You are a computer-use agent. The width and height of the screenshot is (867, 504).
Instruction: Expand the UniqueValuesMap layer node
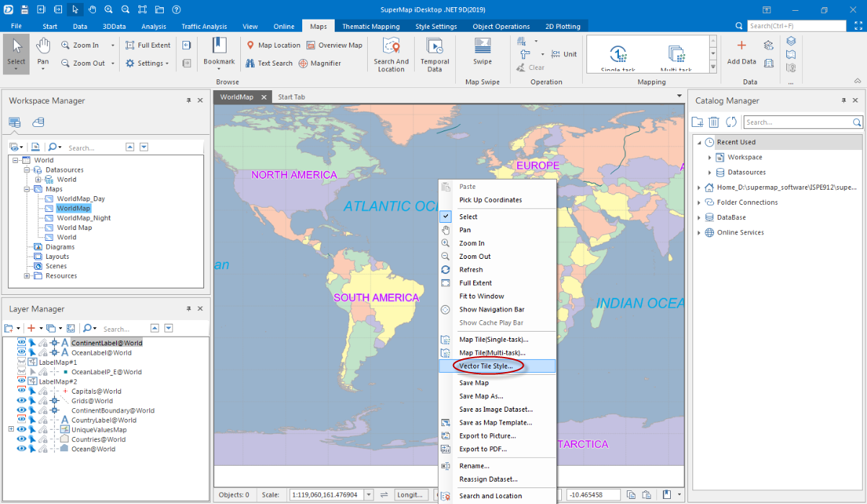coord(11,430)
